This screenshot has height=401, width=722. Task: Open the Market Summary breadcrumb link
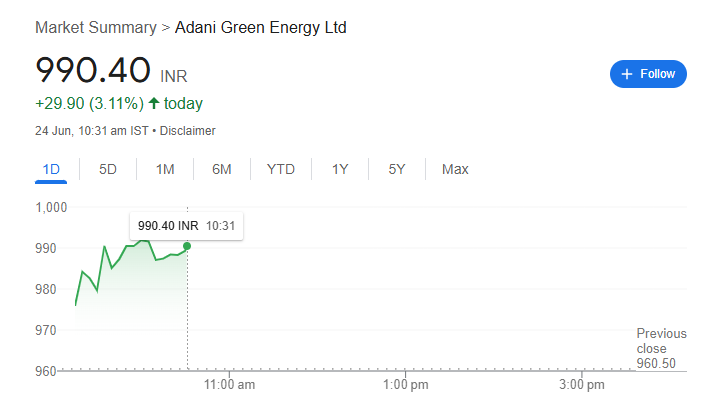point(96,28)
